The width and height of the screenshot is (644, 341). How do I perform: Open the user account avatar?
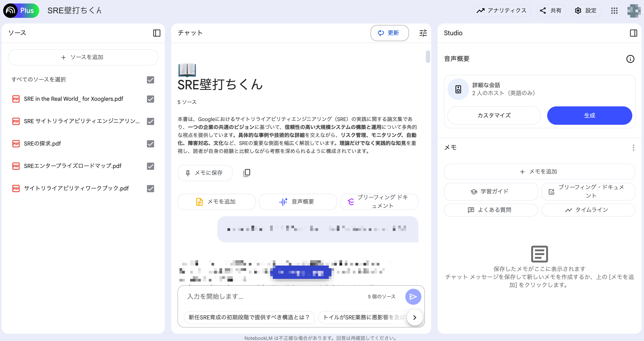tap(634, 11)
